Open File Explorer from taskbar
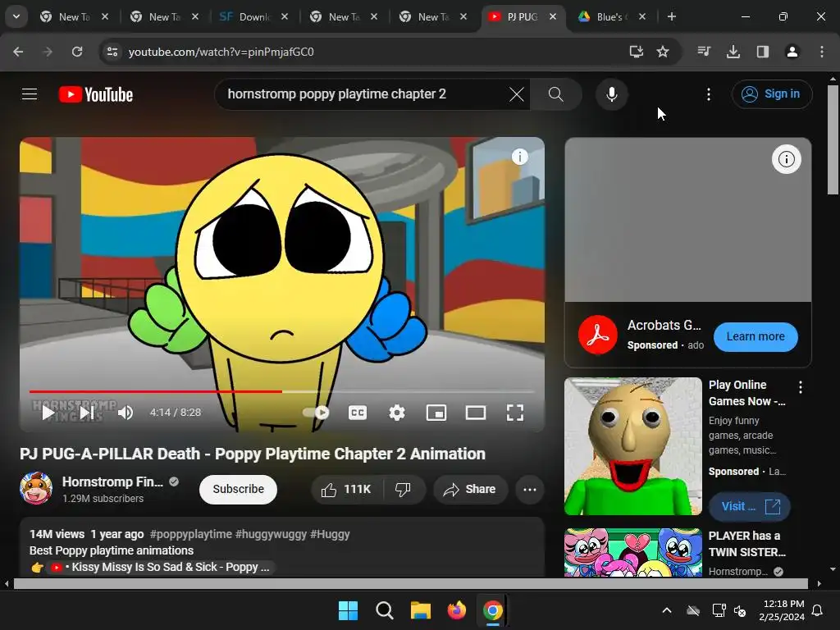840x630 pixels. point(421,610)
